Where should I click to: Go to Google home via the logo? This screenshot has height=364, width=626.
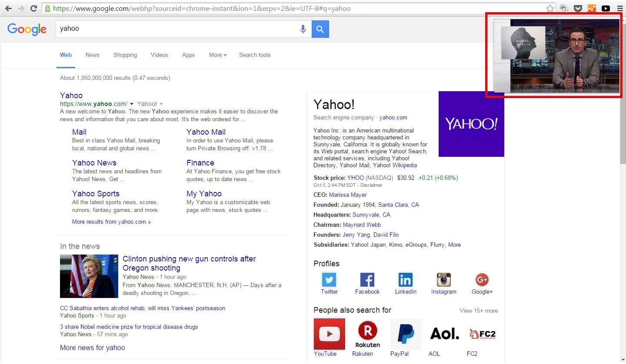point(27,29)
